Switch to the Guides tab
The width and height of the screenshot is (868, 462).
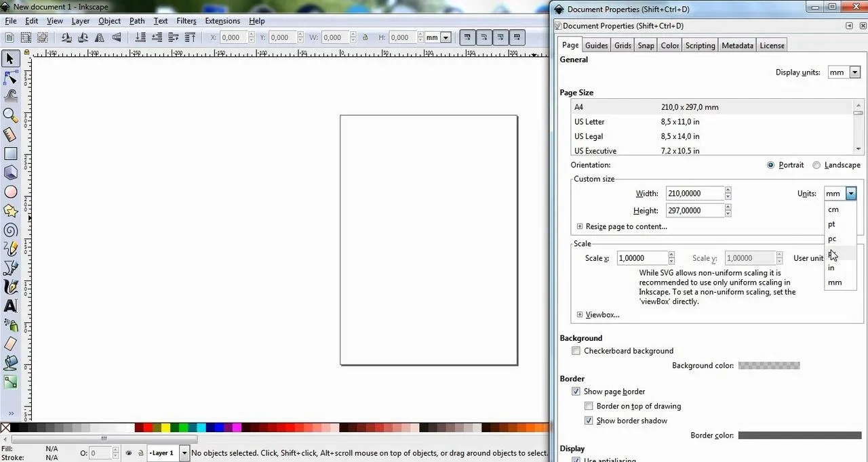click(x=596, y=45)
